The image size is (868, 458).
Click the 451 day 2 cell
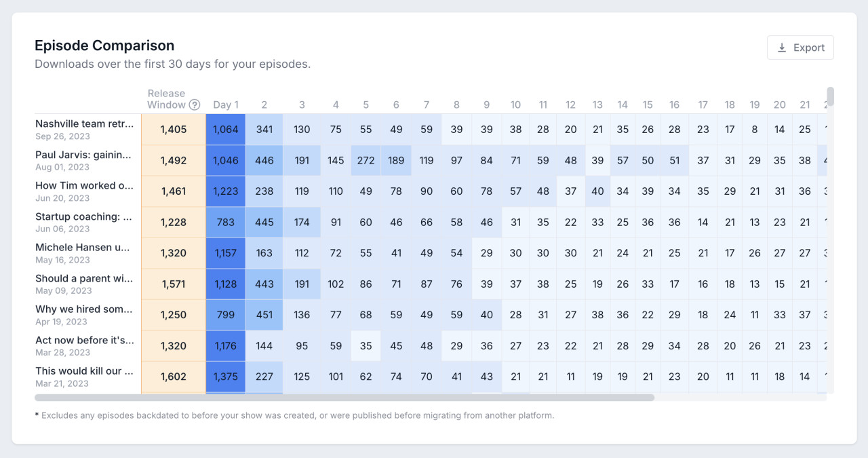(264, 315)
